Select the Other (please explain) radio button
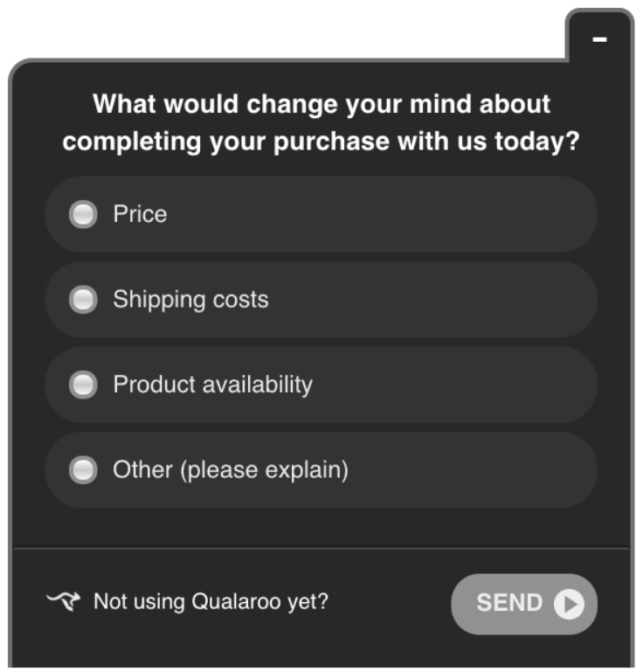Viewport: 643px width, 672px height. [83, 470]
